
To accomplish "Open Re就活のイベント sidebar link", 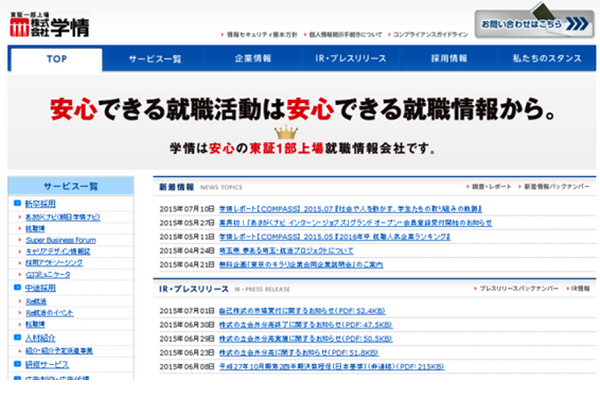I will [x=49, y=313].
